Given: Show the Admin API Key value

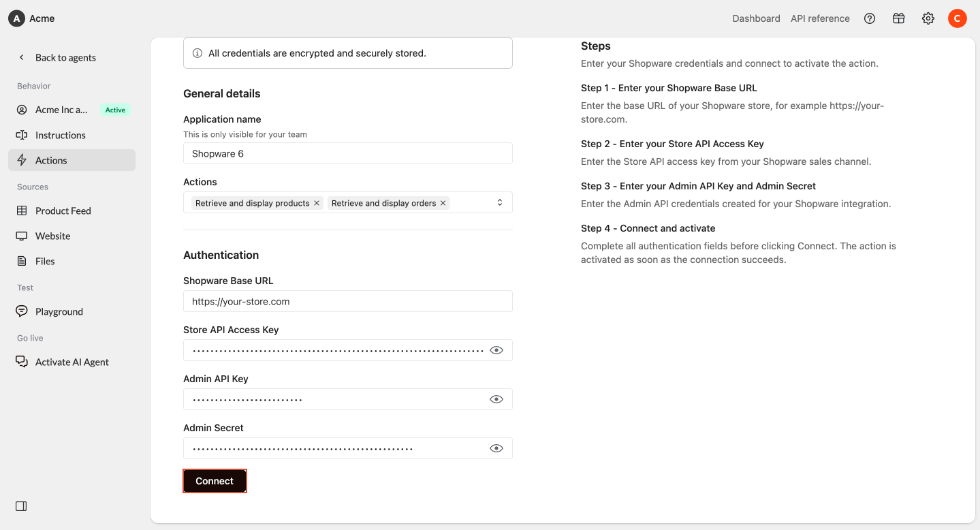Looking at the screenshot, I should coord(496,399).
